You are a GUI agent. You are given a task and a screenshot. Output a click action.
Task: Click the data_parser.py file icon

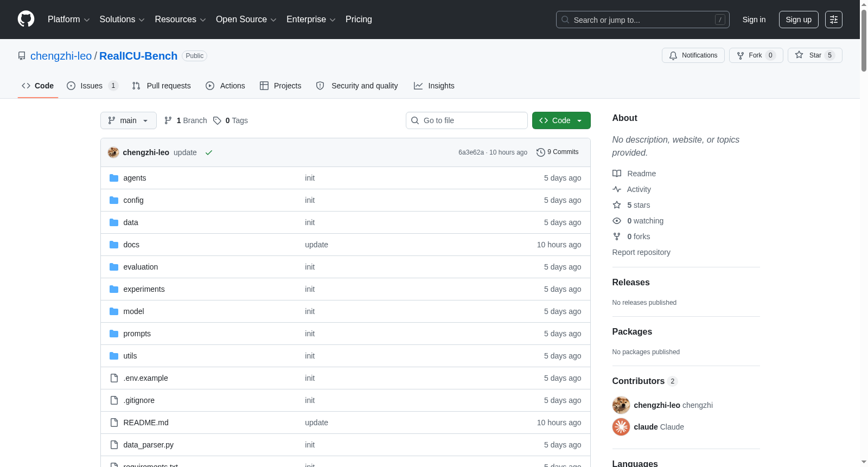[x=114, y=445]
